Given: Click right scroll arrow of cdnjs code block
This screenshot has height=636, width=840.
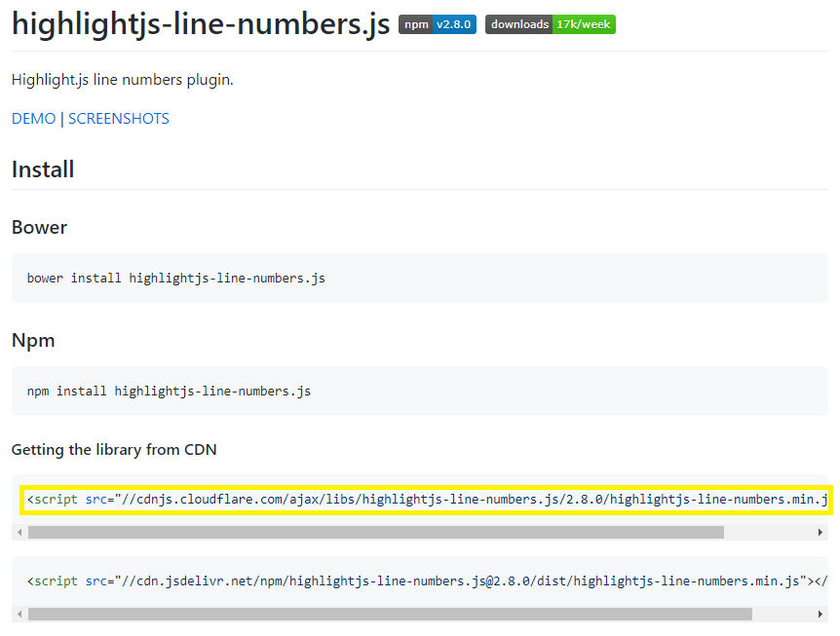Looking at the screenshot, I should [821, 532].
